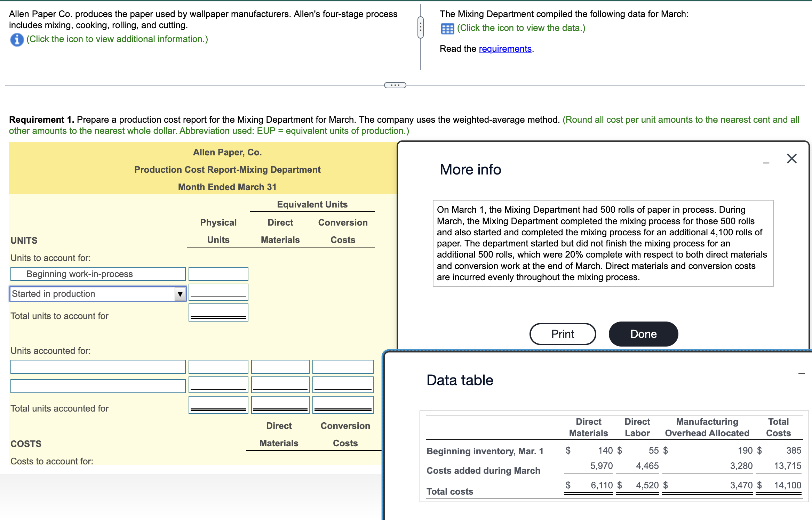
Task: Click the horizontal ellipsis expander handle
Action: [x=395, y=85]
